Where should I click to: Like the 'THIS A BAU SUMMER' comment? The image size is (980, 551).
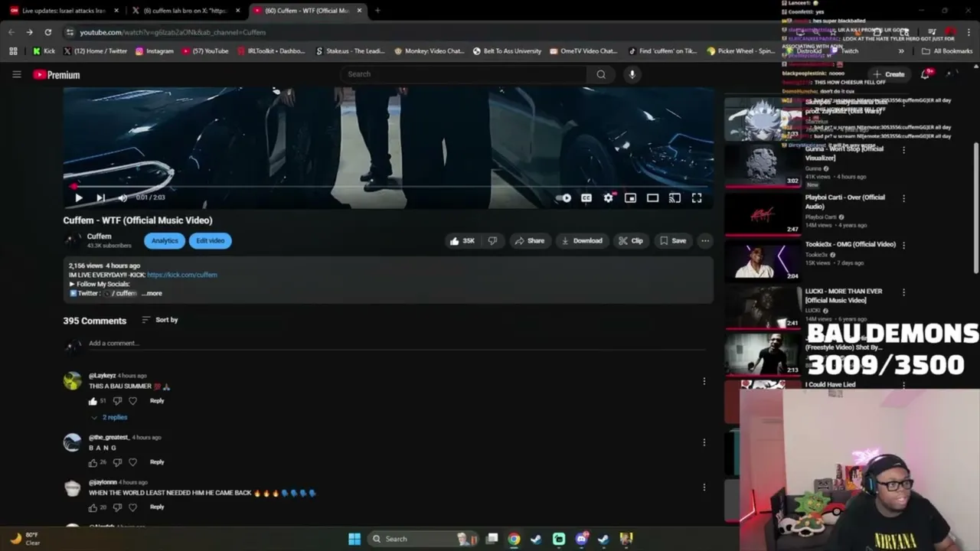coord(93,401)
